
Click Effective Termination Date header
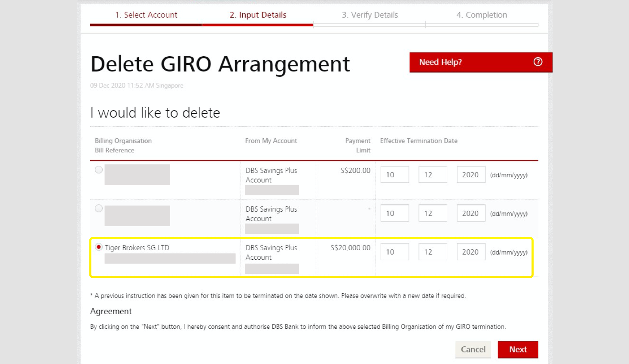tap(418, 141)
